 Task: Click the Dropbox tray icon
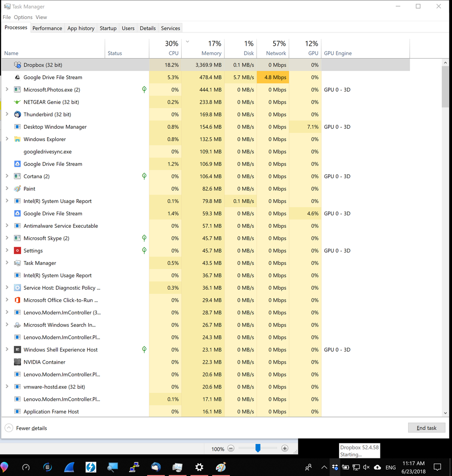coord(335,467)
